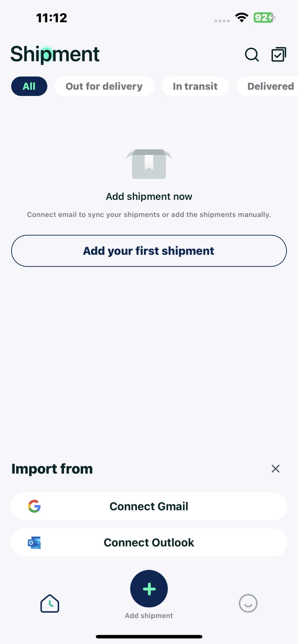Open the home clock tab icon
This screenshot has height=644, width=298.
[x=50, y=603]
